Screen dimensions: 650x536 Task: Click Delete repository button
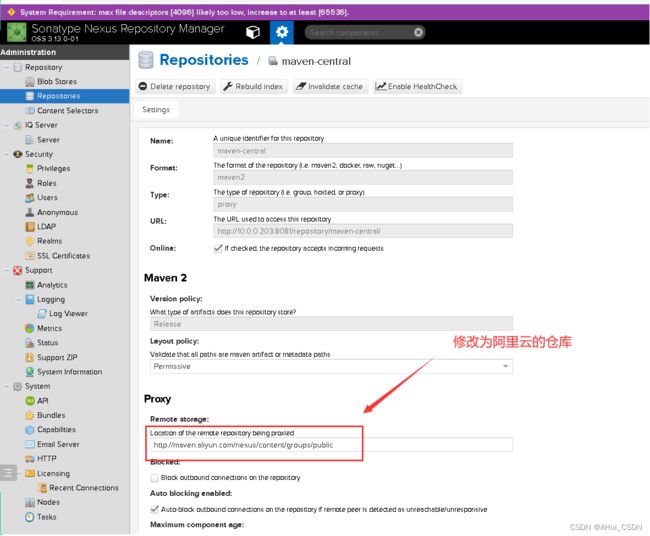click(x=175, y=86)
